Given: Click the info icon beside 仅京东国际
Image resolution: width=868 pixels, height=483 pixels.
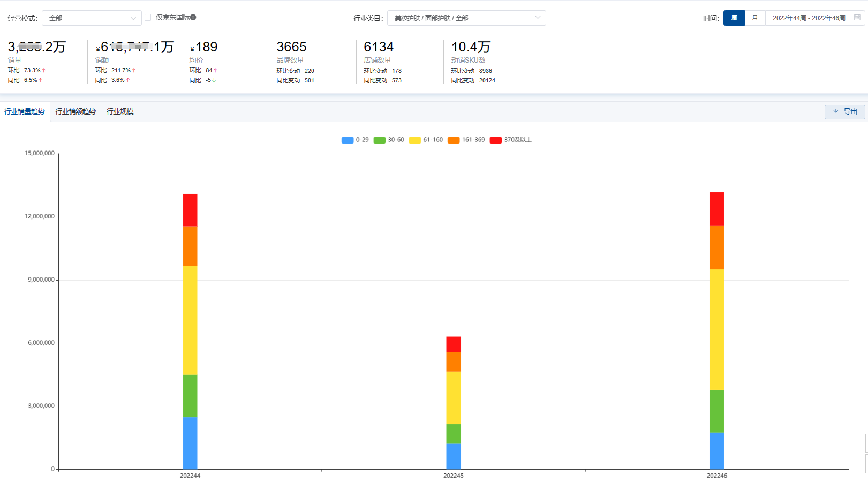Looking at the screenshot, I should point(193,17).
